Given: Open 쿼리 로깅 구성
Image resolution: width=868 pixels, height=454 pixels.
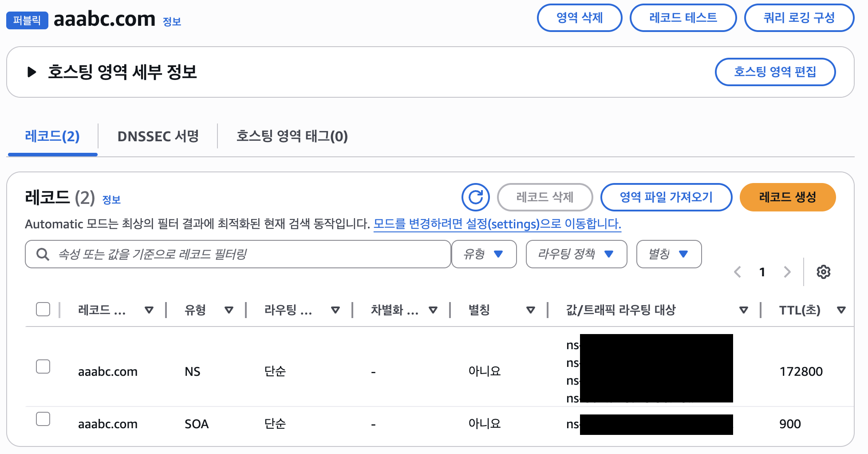Looking at the screenshot, I should coord(799,18).
